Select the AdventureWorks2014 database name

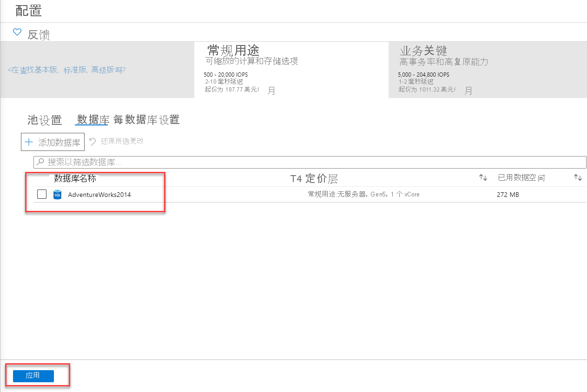tap(99, 195)
